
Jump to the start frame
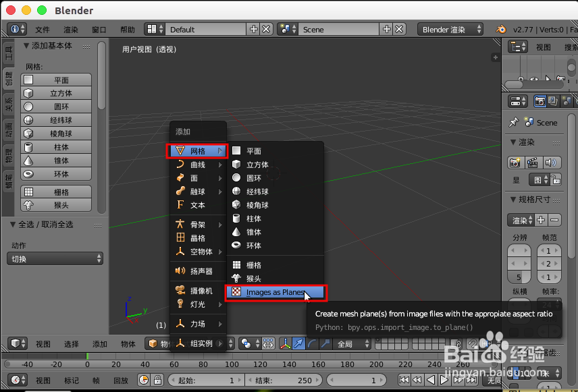(404, 380)
